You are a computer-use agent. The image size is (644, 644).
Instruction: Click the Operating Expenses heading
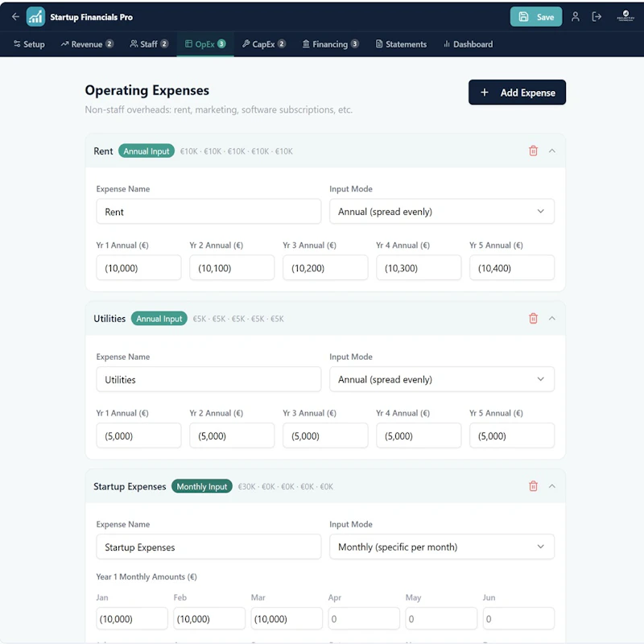(147, 90)
